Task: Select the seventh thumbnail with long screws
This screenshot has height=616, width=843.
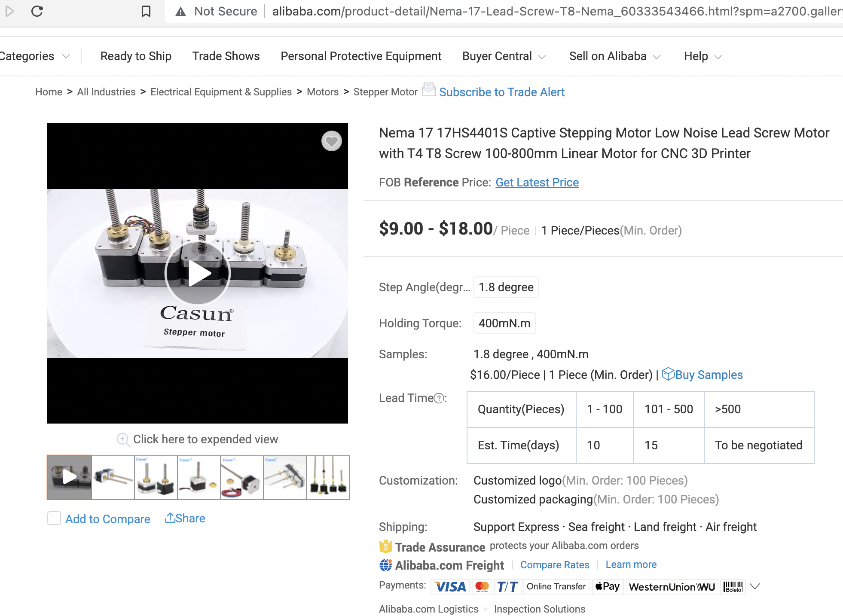Action: [328, 477]
